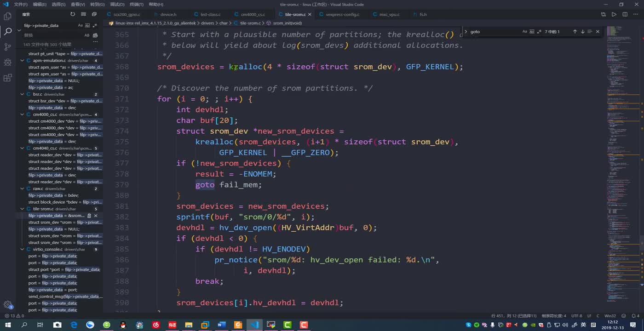Open the feedback smiley in status bar
The width and height of the screenshot is (644, 331).
click(x=624, y=316)
